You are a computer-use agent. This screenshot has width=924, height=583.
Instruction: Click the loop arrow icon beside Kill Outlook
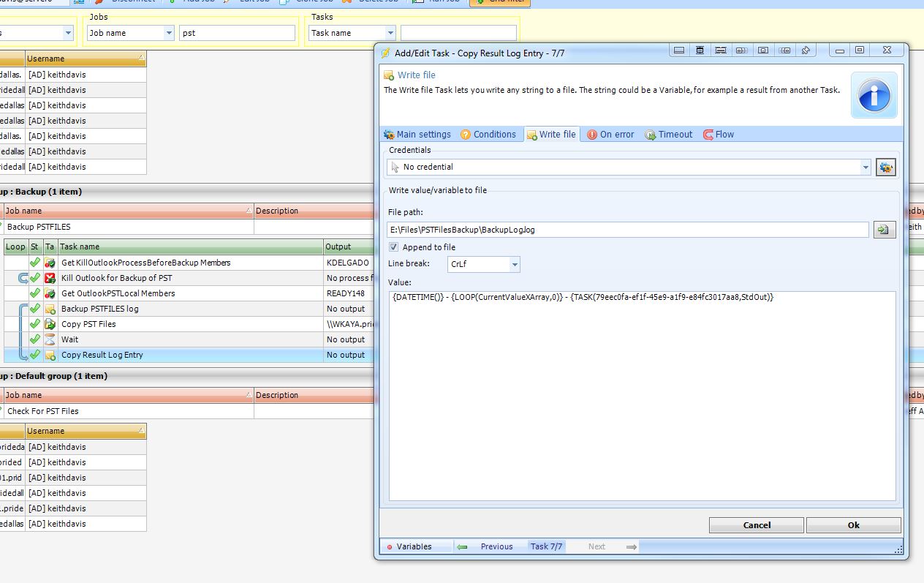pyautogui.click(x=23, y=278)
